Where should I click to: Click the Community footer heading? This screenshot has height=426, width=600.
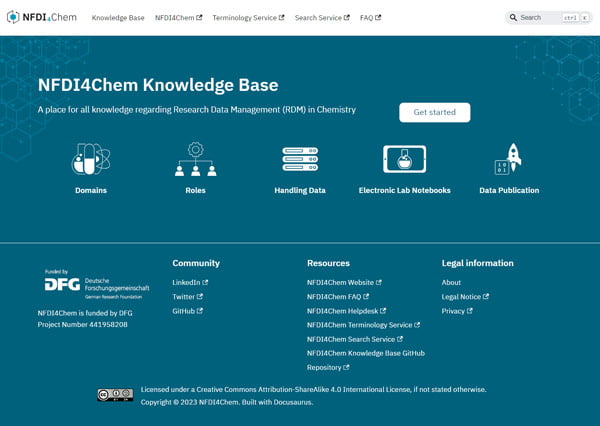196,263
